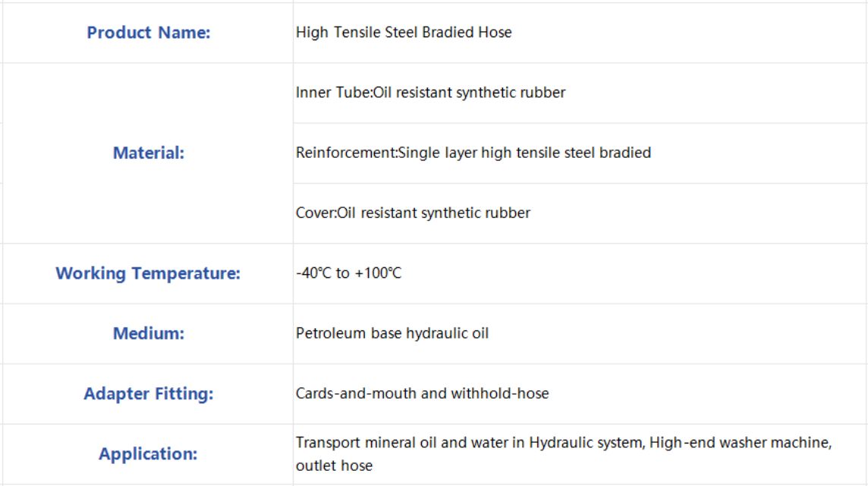Click the word Reinforcement in the material row

pyautogui.click(x=345, y=153)
